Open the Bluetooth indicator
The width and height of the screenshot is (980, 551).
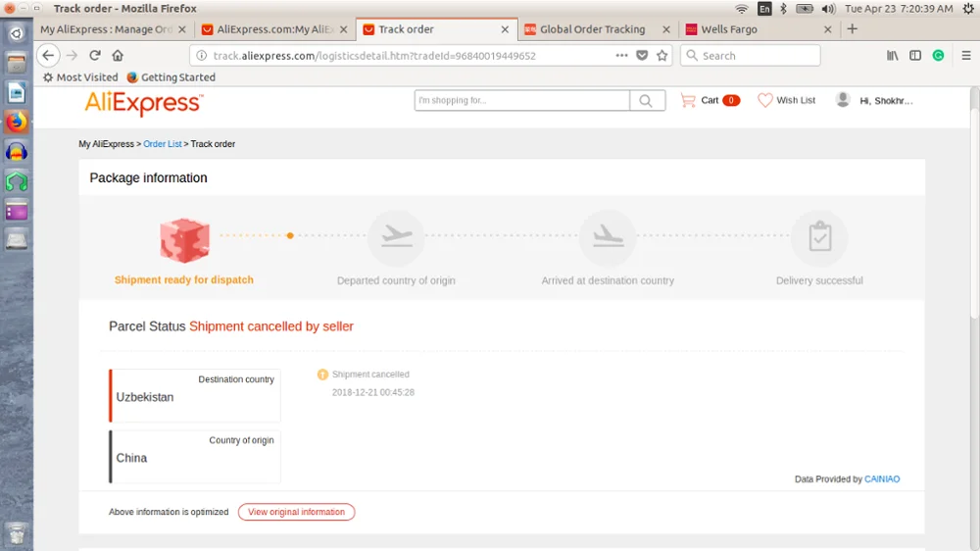[x=783, y=9]
